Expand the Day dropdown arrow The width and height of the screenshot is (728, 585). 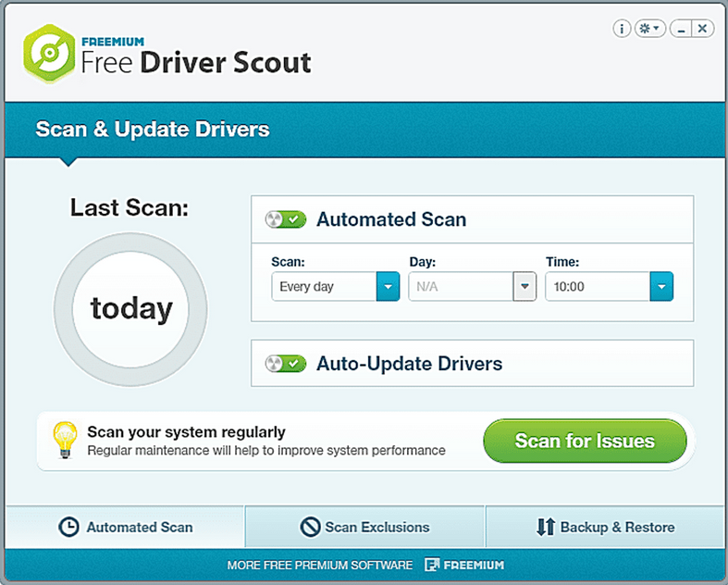[x=524, y=286]
